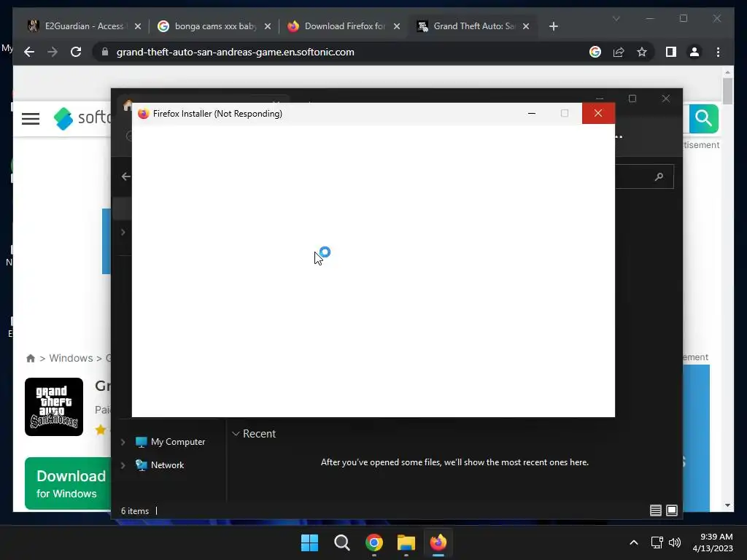Click the Chrome address bar URL

click(x=236, y=52)
